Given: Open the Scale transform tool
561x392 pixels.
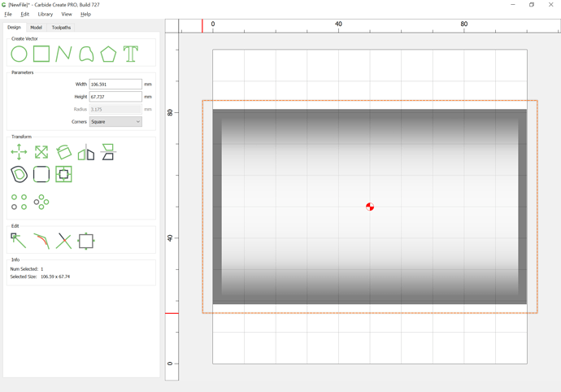Looking at the screenshot, I should (41, 152).
